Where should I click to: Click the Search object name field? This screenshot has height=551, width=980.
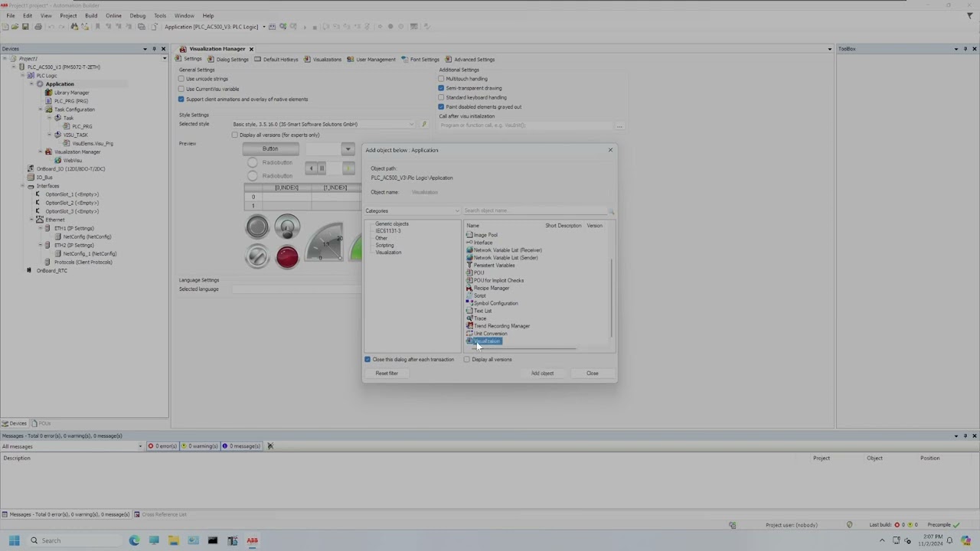(535, 210)
